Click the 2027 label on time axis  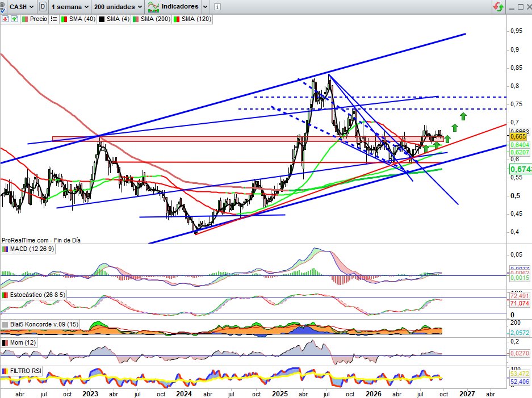(x=467, y=394)
